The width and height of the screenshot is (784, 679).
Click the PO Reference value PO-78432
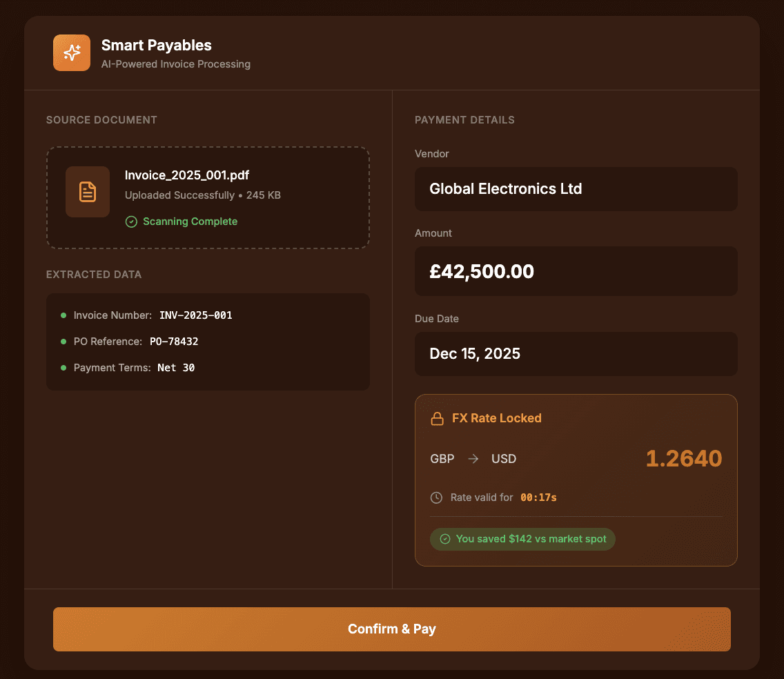174,342
